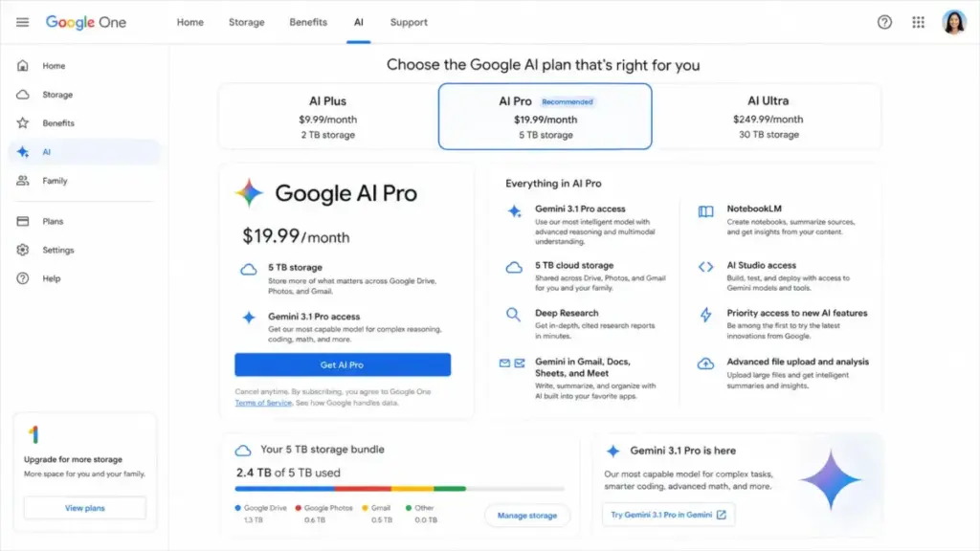Open the help question mark icon in header
Screen dimensions: 980x551
(x=884, y=23)
